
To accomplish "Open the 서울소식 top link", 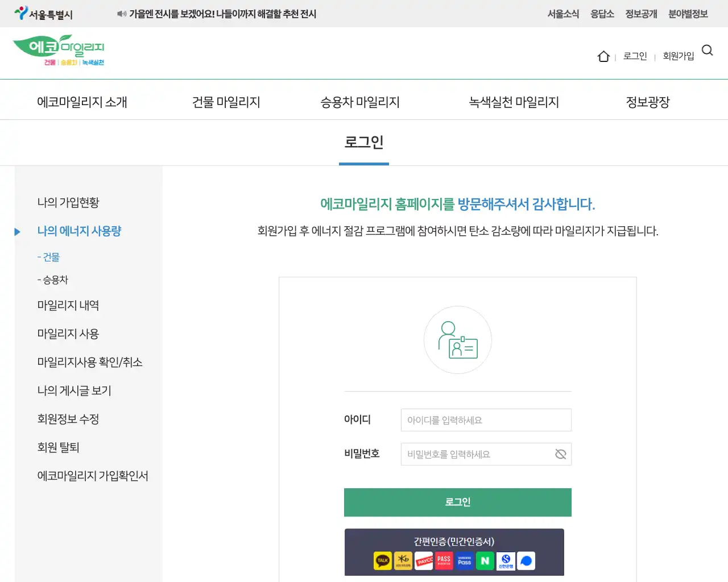I will 563,14.
